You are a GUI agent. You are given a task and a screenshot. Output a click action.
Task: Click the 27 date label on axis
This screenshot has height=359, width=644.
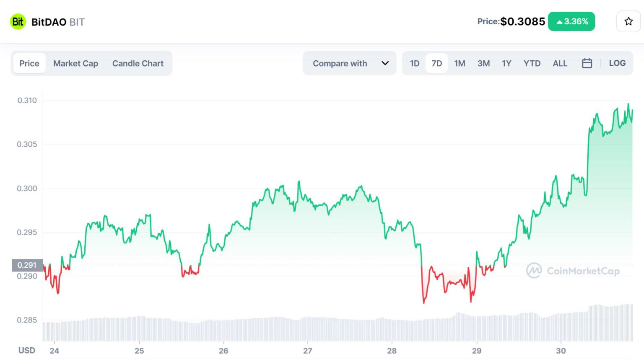308,351
